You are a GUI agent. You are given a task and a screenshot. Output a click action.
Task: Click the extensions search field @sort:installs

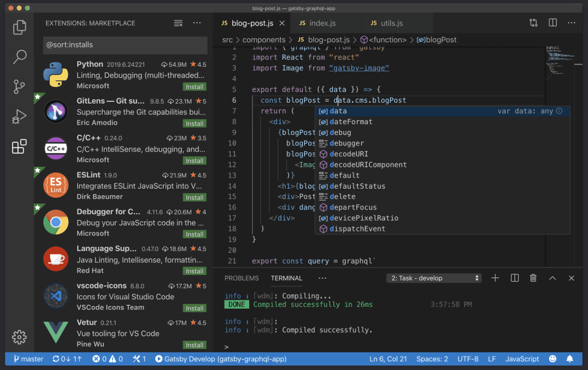125,45
